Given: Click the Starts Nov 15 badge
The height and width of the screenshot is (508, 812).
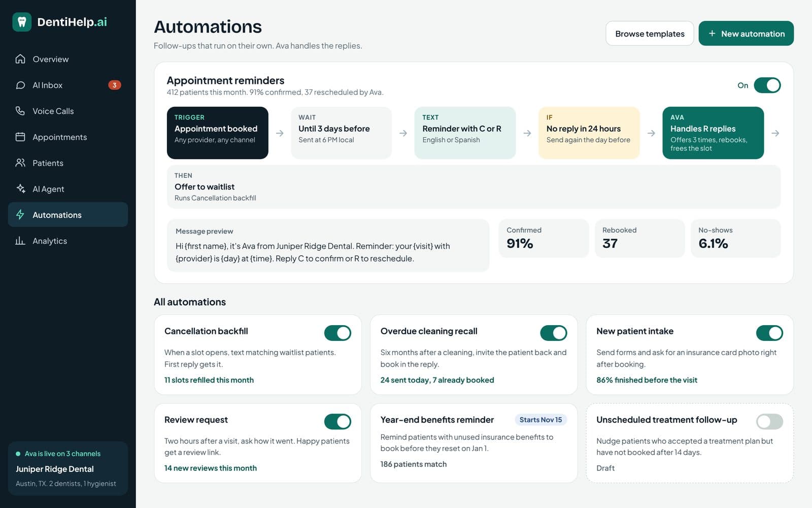Looking at the screenshot, I should click(x=540, y=420).
